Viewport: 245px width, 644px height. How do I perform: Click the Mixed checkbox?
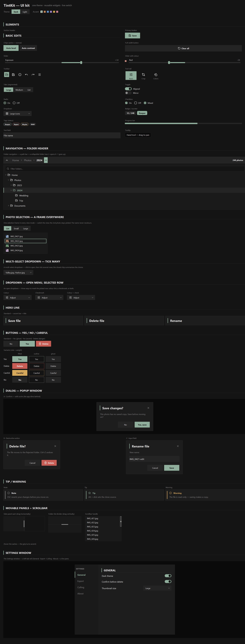pos(145,103)
